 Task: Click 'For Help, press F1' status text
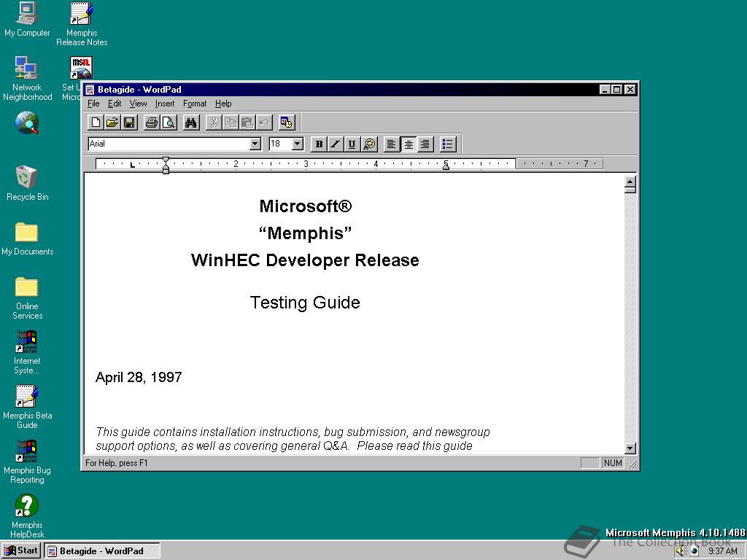117,463
